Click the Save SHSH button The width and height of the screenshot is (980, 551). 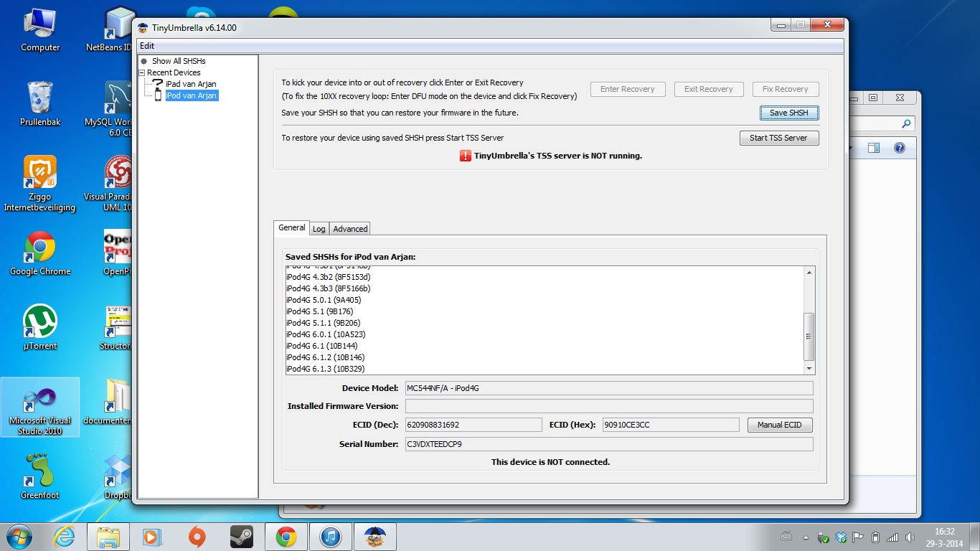click(x=789, y=113)
